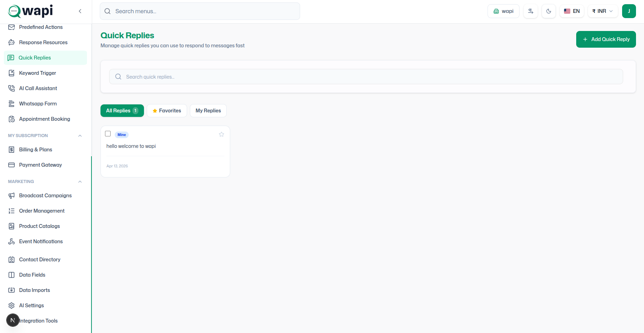
Task: Click Billing & Plans receipt icon
Action: (11, 150)
